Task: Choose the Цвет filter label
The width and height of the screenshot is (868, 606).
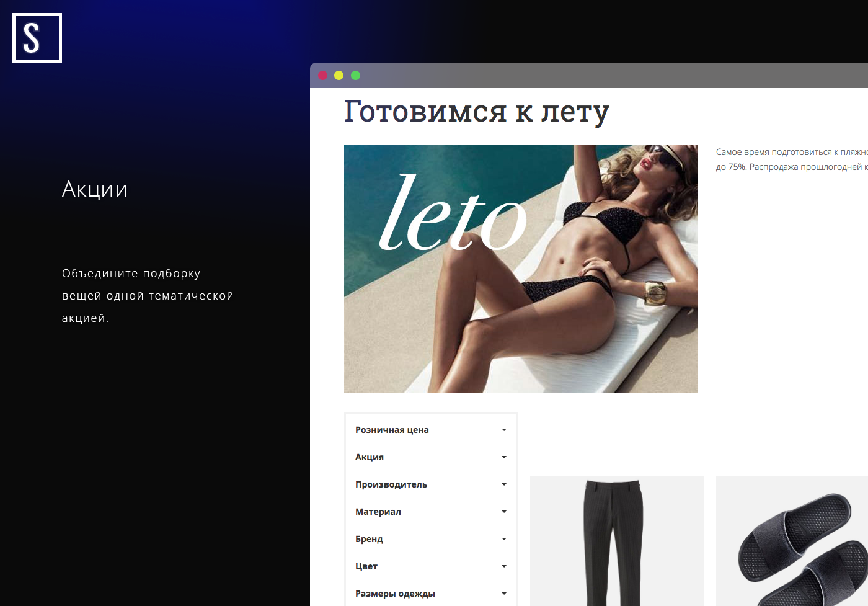Action: pyautogui.click(x=366, y=566)
